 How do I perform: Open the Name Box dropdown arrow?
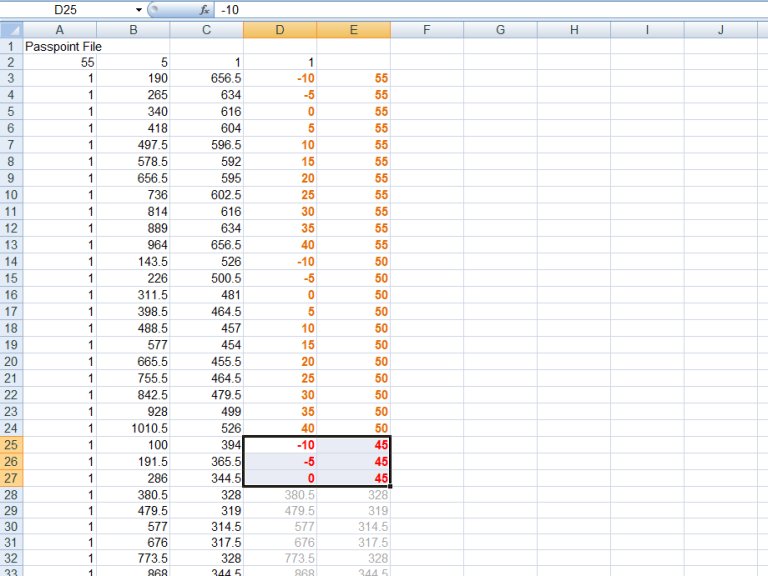click(x=138, y=9)
